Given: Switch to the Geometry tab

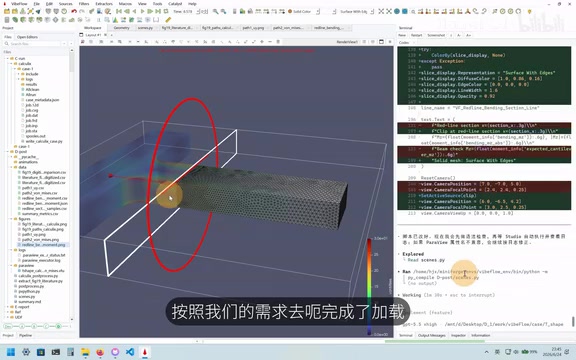Looking at the screenshot, I should (x=121, y=28).
